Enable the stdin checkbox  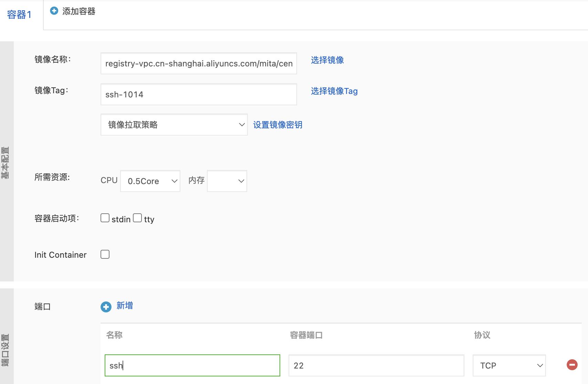pos(105,218)
